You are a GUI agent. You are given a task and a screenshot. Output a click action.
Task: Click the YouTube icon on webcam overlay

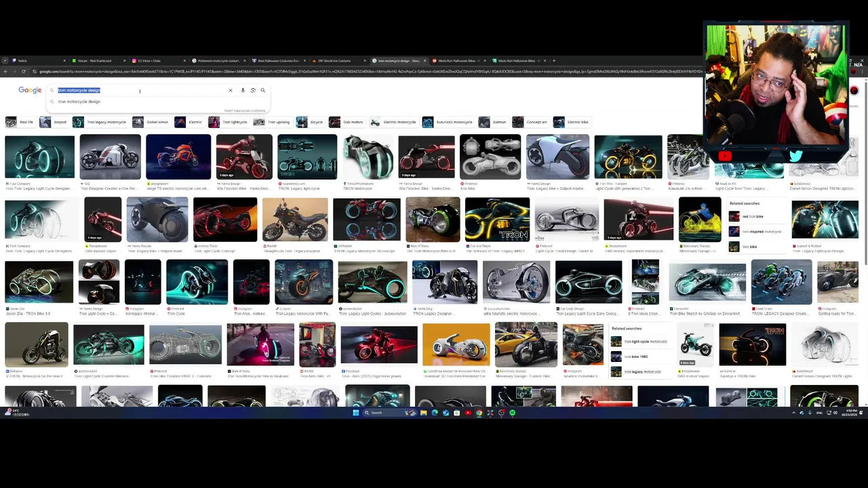(725, 156)
